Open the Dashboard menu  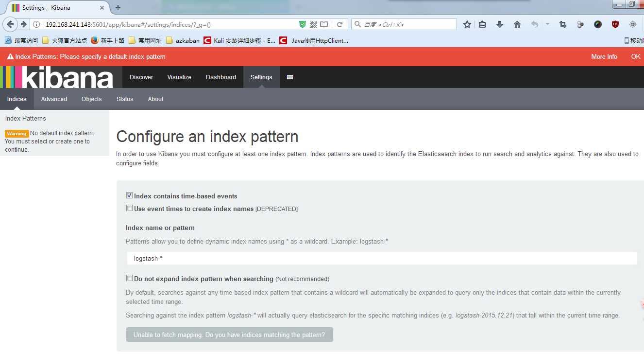point(221,77)
